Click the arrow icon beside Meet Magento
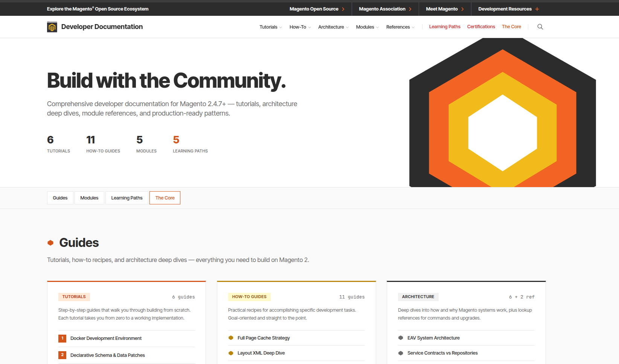This screenshot has height=364, width=619. click(463, 9)
